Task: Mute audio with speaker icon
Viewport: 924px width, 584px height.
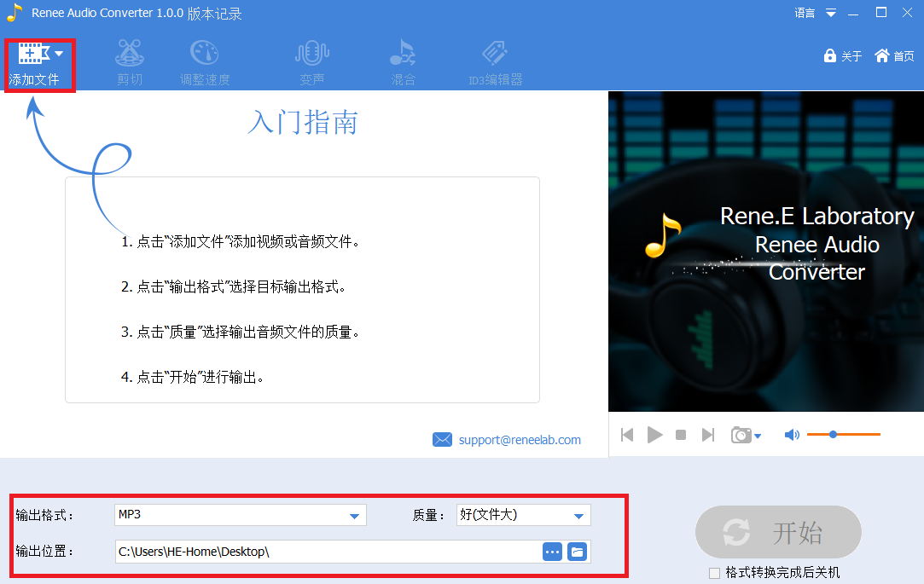Action: click(x=792, y=435)
